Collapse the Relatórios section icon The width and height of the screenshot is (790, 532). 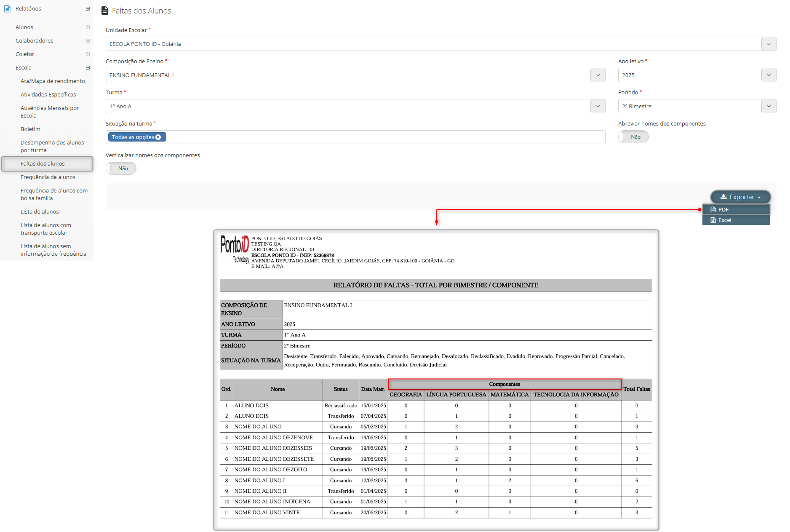(x=88, y=8)
